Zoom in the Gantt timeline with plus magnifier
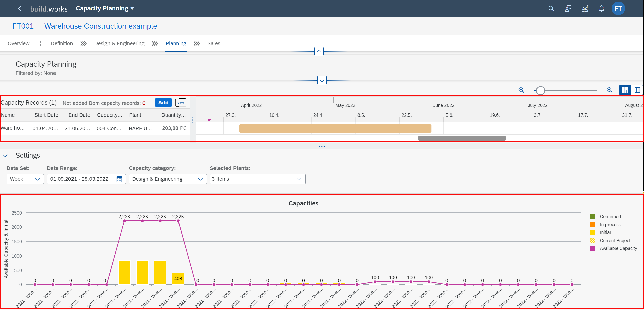 [x=610, y=90]
